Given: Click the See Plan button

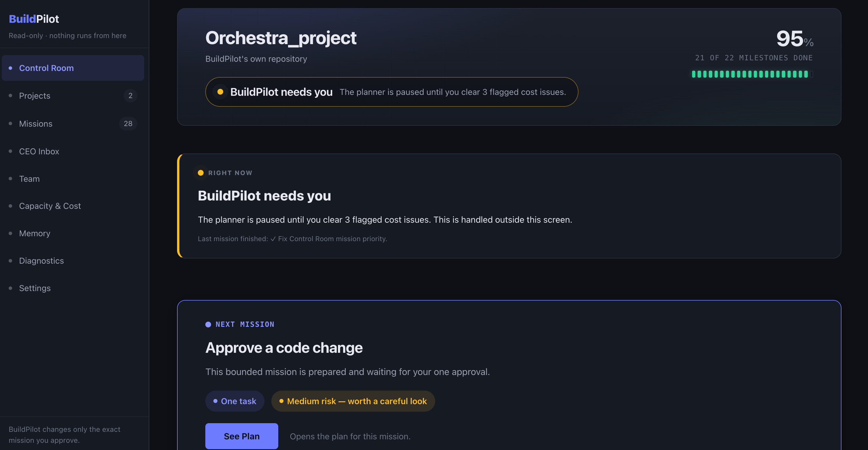Looking at the screenshot, I should [242, 436].
